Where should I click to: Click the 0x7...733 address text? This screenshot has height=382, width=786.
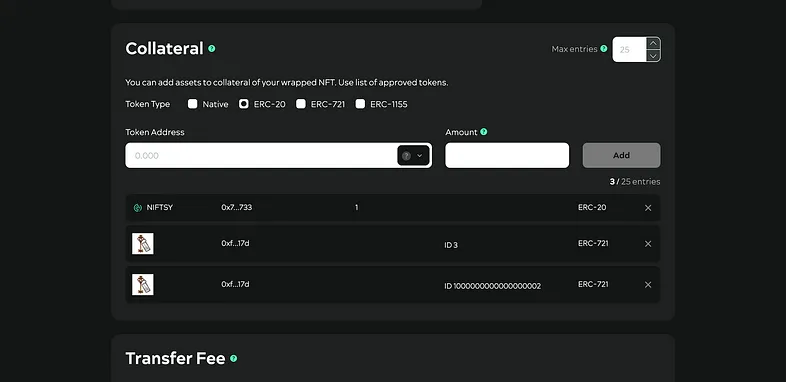tap(237, 208)
